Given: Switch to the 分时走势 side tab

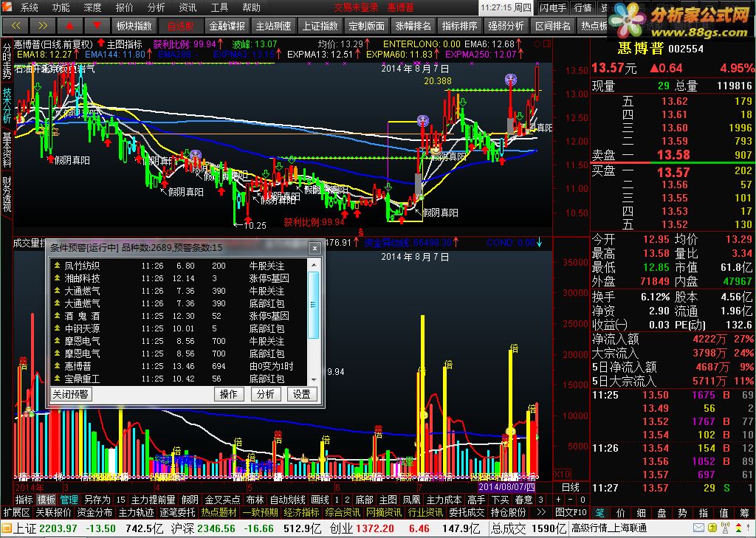Looking at the screenshot, I should tap(7, 61).
